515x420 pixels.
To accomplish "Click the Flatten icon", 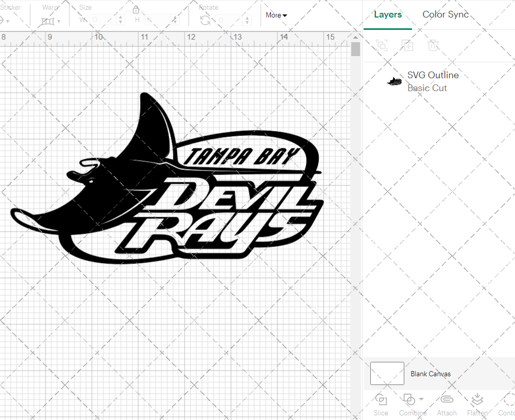I will pyautogui.click(x=477, y=399).
